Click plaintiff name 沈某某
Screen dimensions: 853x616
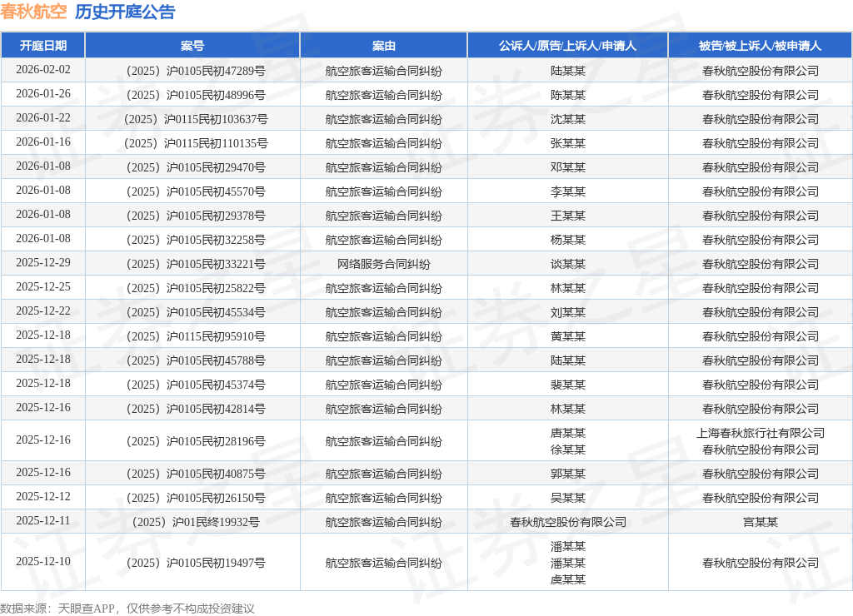(x=567, y=119)
